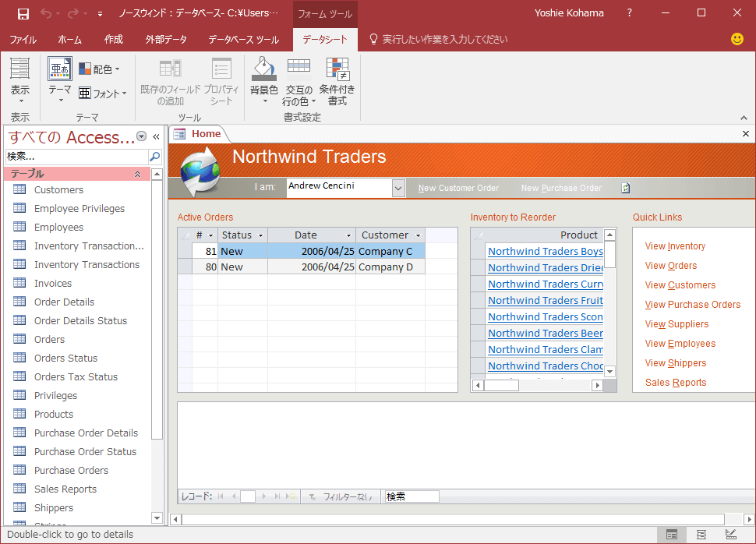
Task: Open the Status column filter dropdown
Action: coord(261,235)
